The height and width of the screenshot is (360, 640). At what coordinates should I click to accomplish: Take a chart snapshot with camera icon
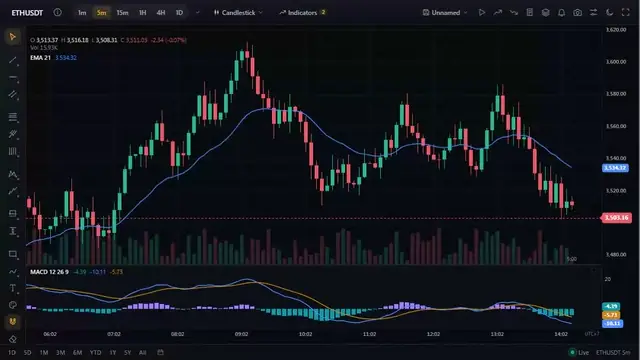point(578,13)
